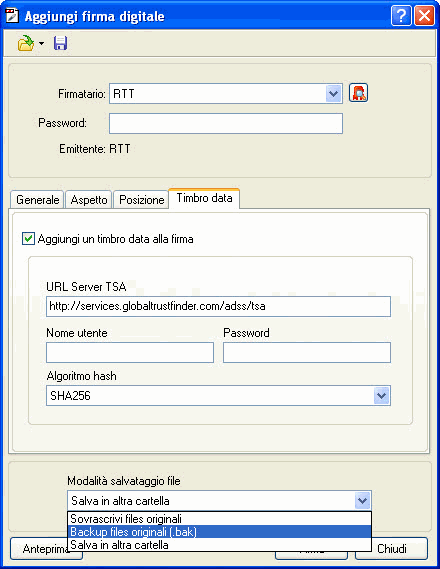Save settings with the floppy disk icon
The image size is (440, 569).
(60, 43)
